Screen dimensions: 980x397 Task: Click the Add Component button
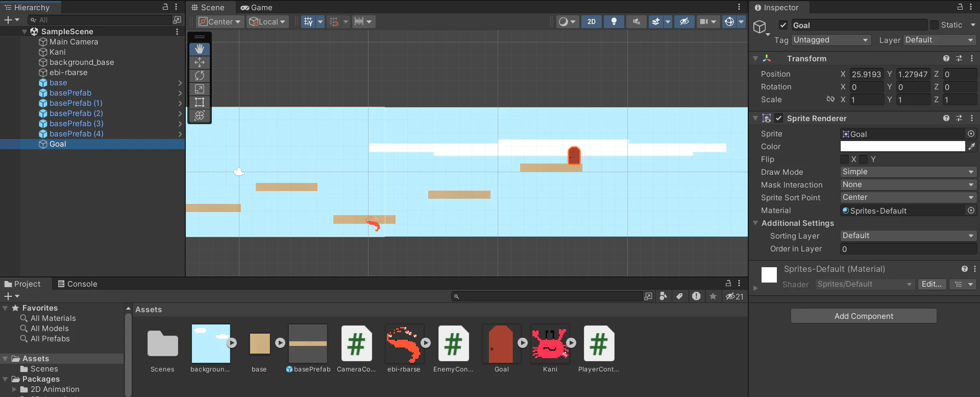[x=864, y=316]
